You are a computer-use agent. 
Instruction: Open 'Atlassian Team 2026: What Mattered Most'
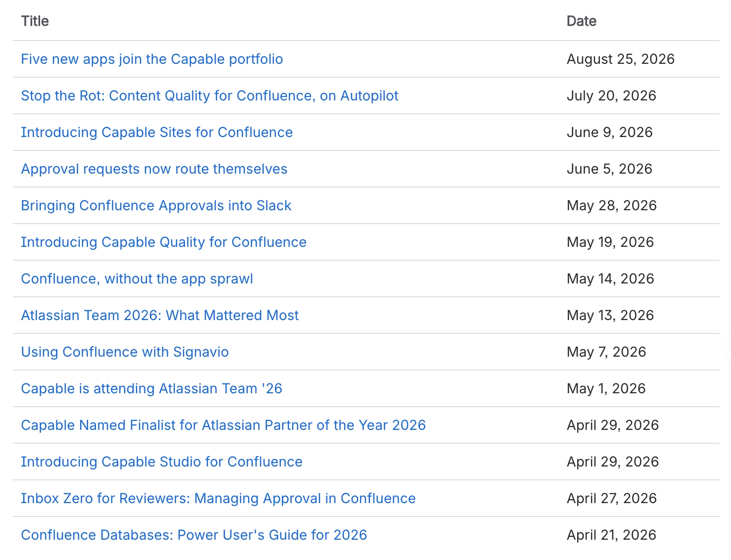tap(160, 316)
